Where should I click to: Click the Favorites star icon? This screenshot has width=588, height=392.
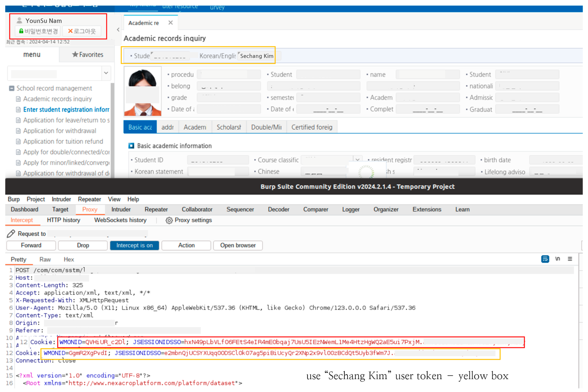(75, 54)
